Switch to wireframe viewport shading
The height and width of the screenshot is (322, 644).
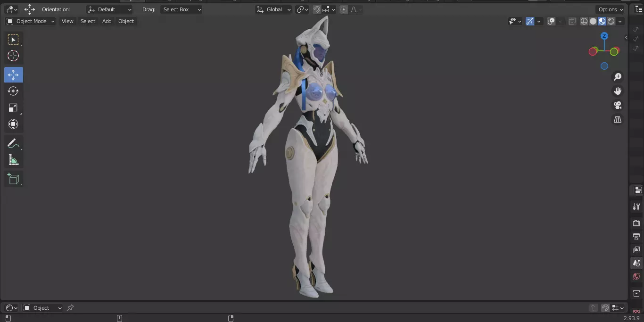584,21
